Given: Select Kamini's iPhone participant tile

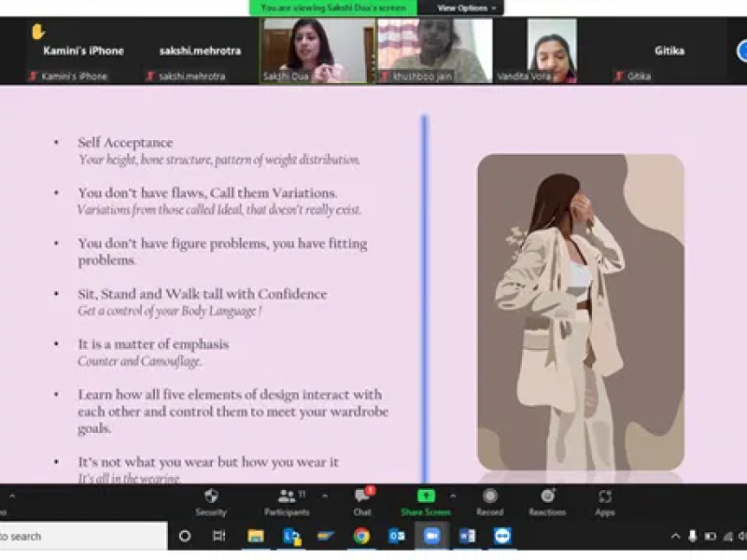Looking at the screenshot, I should tap(83, 51).
